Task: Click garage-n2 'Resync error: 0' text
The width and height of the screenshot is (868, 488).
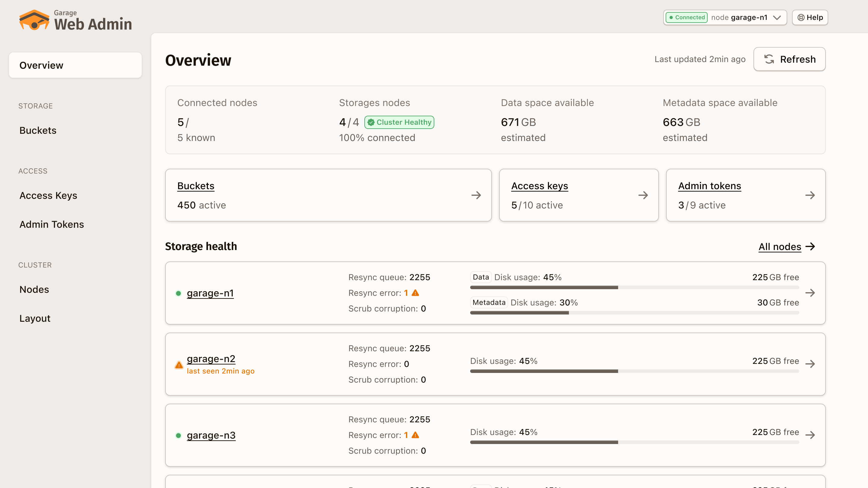Action: tap(379, 364)
